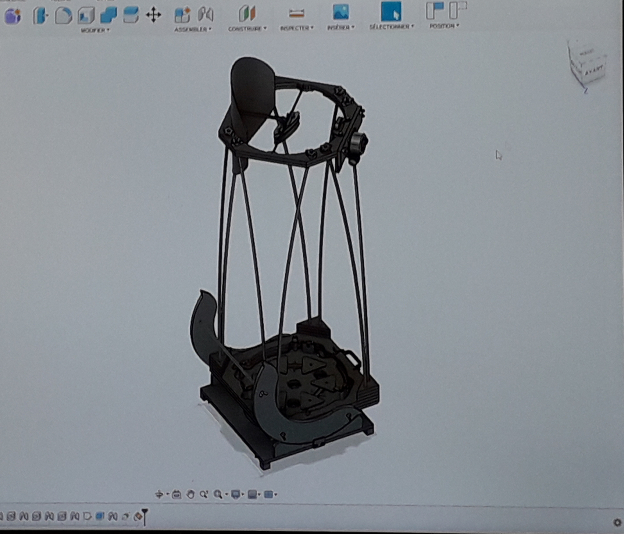Open the Grid and Snaps menu
This screenshot has height=534, width=624.
pos(254,494)
